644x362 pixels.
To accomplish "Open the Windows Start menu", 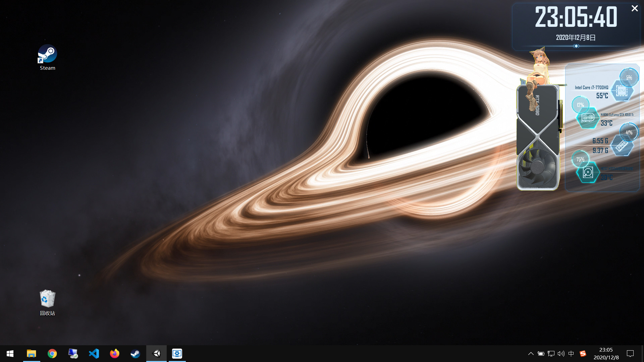I will tap(10, 354).
